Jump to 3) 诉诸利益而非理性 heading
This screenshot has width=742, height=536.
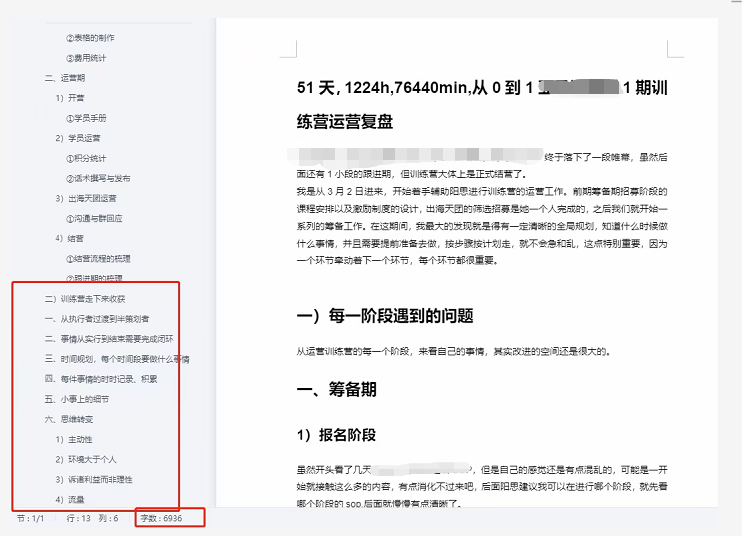tap(94, 480)
